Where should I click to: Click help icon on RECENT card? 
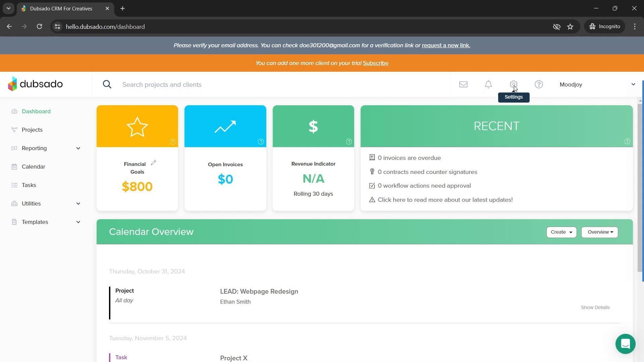627,141
